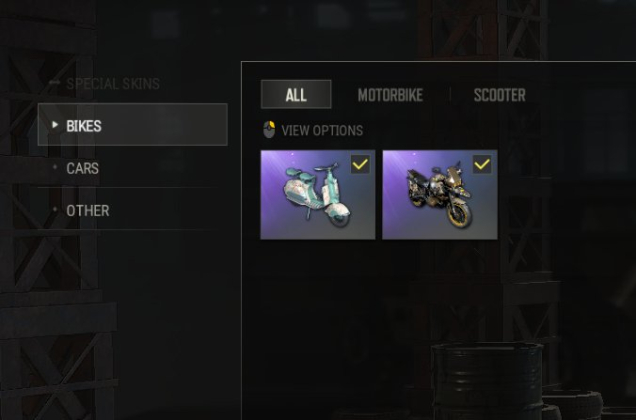
Task: Click the bullet dot beside Cars
Action: point(55,167)
